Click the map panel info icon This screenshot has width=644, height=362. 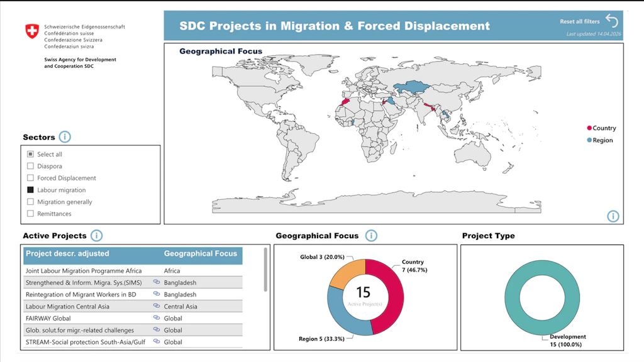tap(613, 216)
